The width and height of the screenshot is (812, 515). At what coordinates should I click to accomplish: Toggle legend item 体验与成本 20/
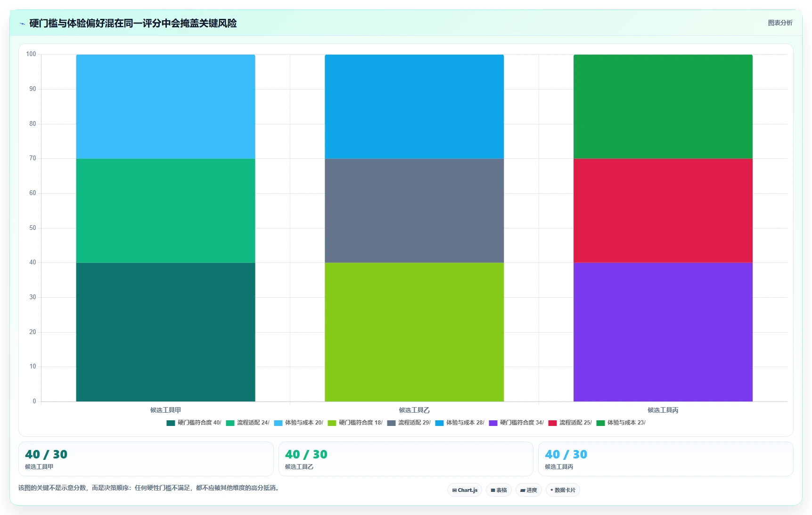pos(298,423)
